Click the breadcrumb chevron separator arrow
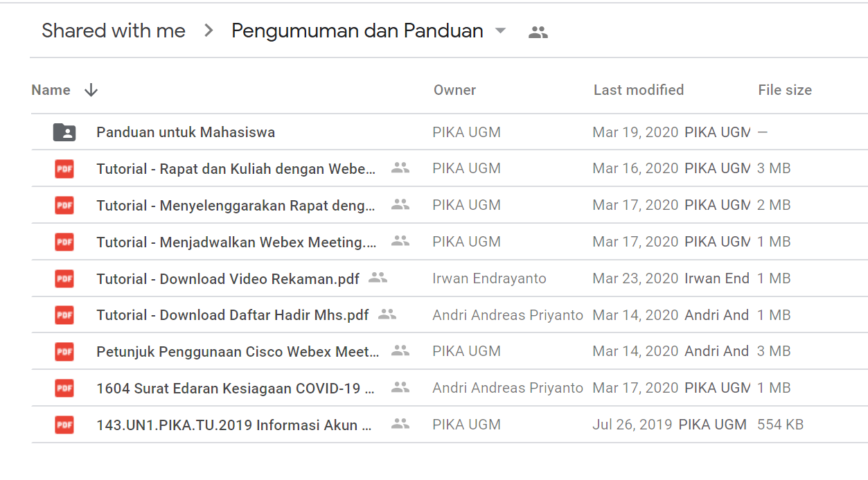The width and height of the screenshot is (868, 480). tap(209, 30)
